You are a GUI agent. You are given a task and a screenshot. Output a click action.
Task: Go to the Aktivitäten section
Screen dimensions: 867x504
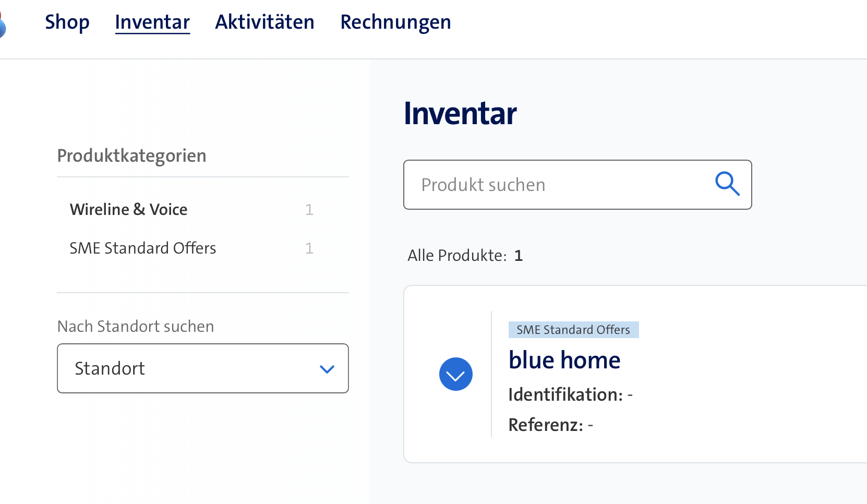point(264,22)
